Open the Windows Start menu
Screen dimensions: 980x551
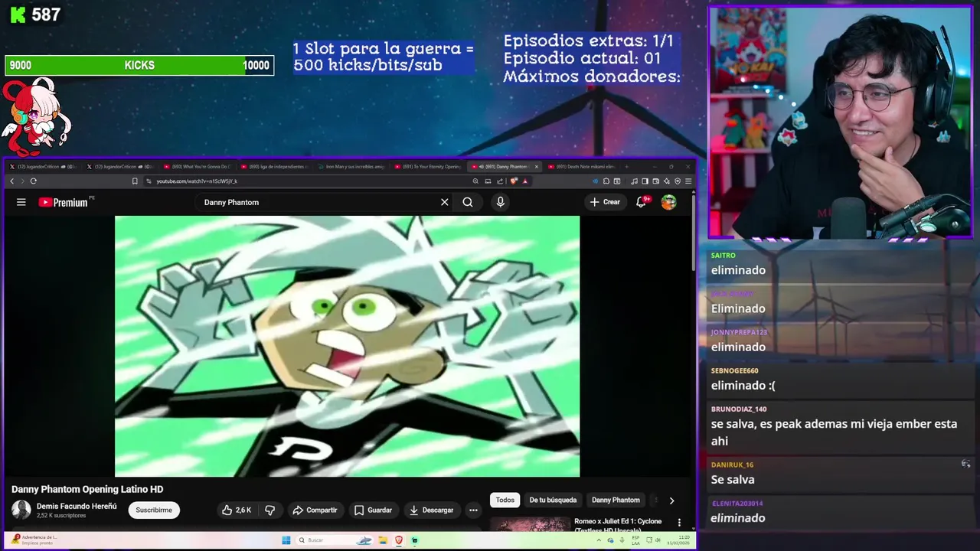286,540
